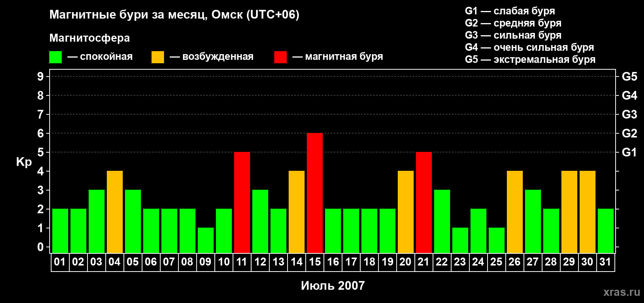Click date label 28 on the x-axis
The width and height of the screenshot is (644, 303).
[551, 262]
